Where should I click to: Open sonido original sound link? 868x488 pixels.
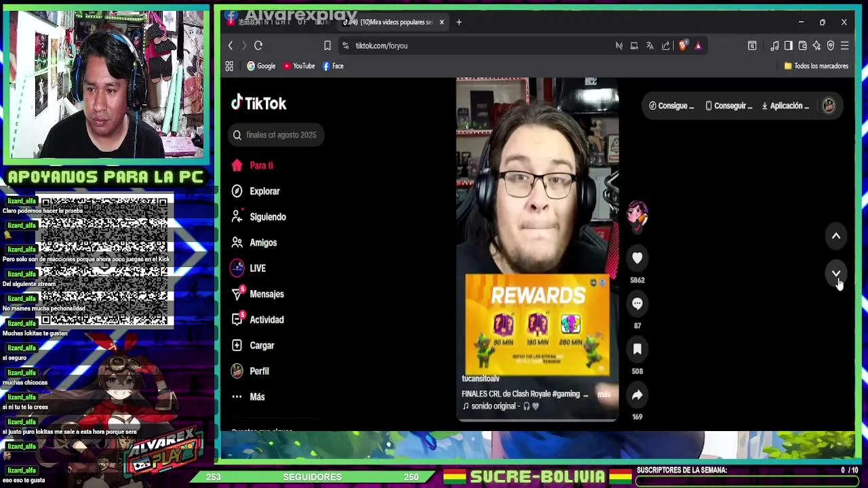click(x=500, y=406)
